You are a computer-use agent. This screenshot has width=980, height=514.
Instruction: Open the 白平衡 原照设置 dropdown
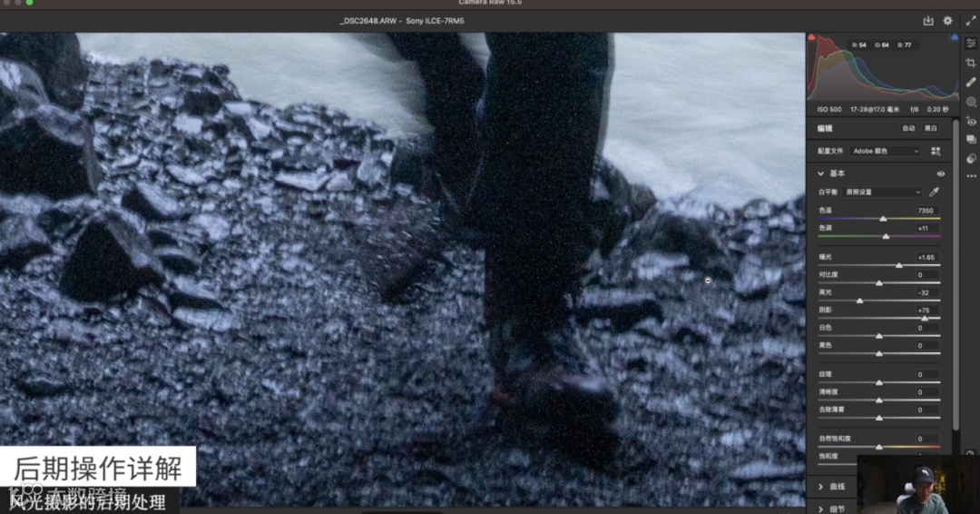pyautogui.click(x=882, y=192)
